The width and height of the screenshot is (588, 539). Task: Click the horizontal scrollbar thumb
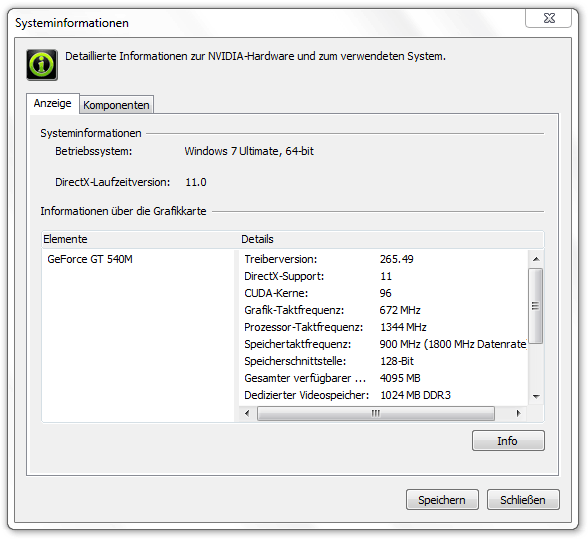376,413
